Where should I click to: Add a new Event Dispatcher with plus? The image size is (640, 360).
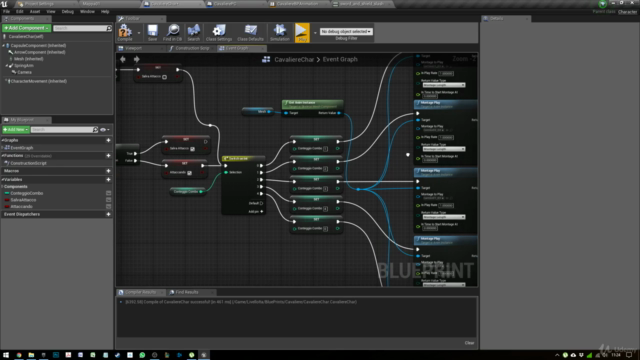coord(109,214)
